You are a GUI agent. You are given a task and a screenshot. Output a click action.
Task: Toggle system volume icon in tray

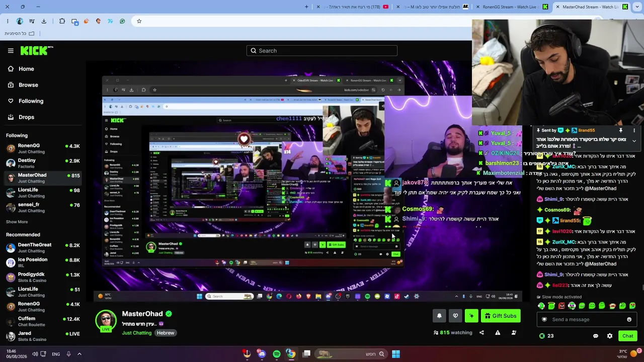(35, 354)
